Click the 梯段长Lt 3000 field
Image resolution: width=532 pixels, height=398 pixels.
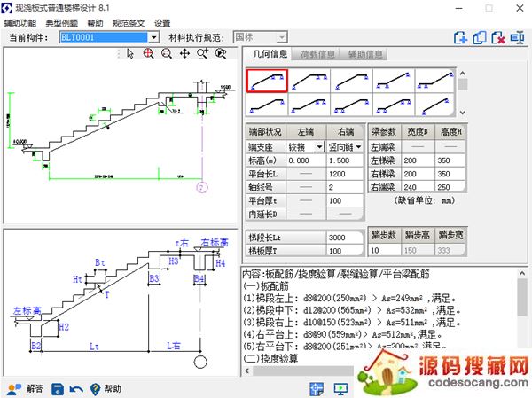point(345,238)
